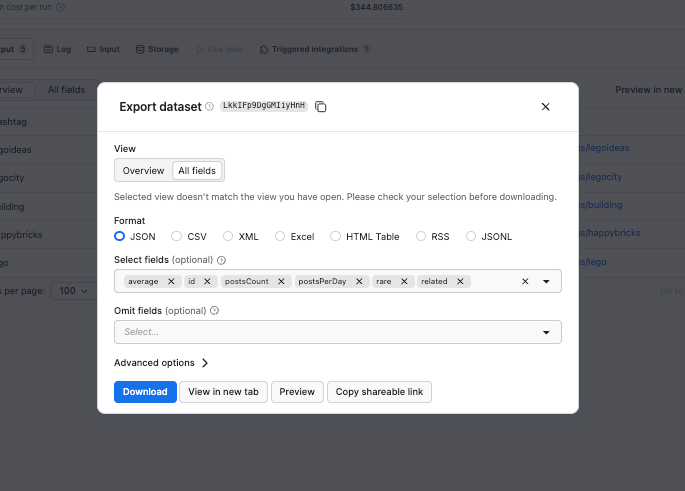Click the cost per run info icon
This screenshot has width=685, height=491.
point(61,7)
